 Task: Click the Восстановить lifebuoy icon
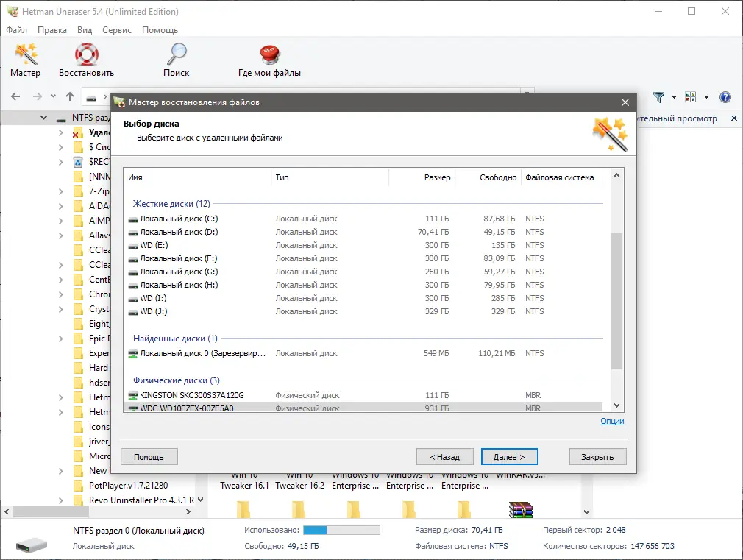[x=86, y=54]
